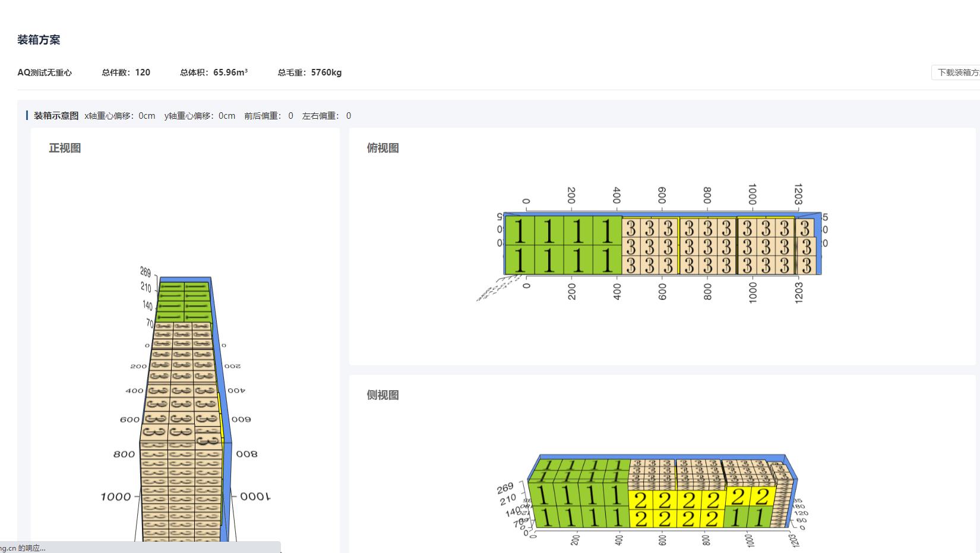Click the 总体积 65.96m³ summary label
The image size is (980, 553).
(214, 72)
